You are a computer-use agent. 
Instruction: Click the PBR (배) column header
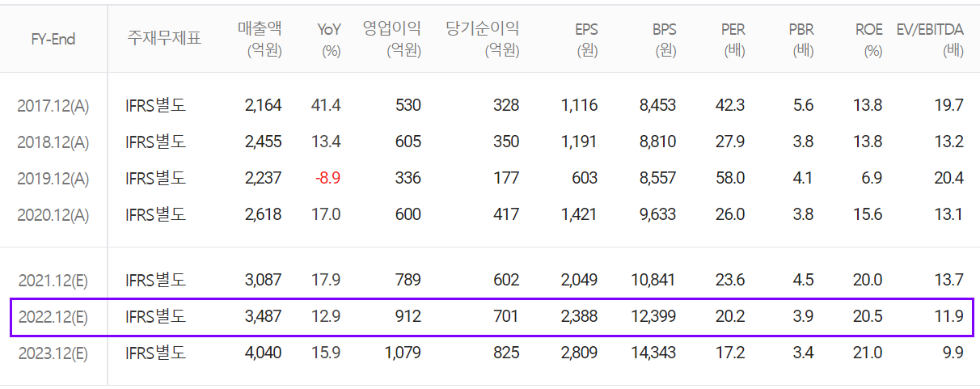tap(801, 39)
